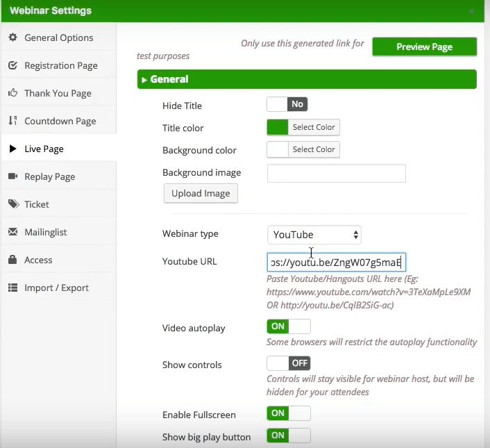Collapse the General section header
Viewport: 490px width, 448px height.
click(x=307, y=79)
